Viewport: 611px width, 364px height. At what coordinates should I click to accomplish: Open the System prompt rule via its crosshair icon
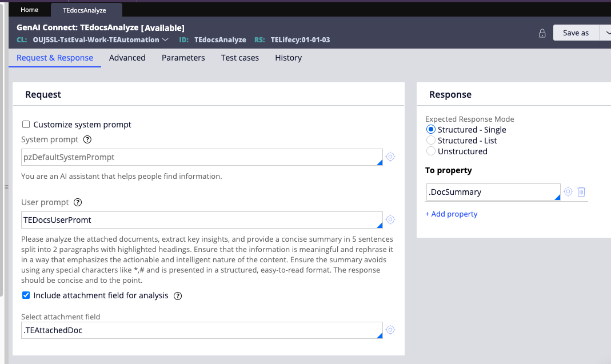390,157
